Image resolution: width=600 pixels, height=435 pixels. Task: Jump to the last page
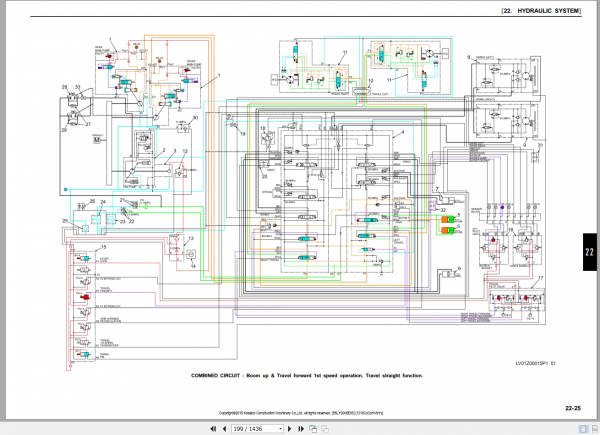coord(301,429)
